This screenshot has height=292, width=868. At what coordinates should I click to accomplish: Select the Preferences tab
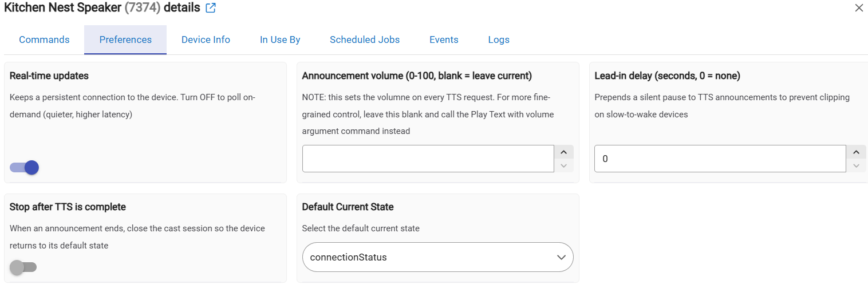[x=125, y=40]
